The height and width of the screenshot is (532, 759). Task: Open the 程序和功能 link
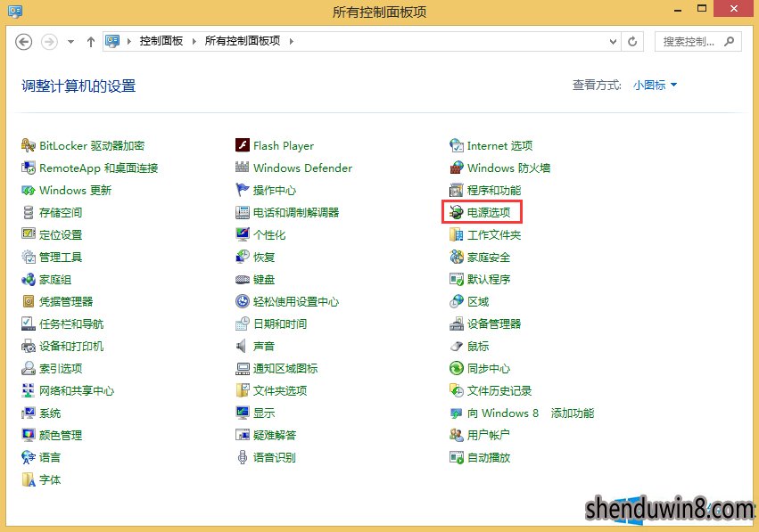click(494, 190)
